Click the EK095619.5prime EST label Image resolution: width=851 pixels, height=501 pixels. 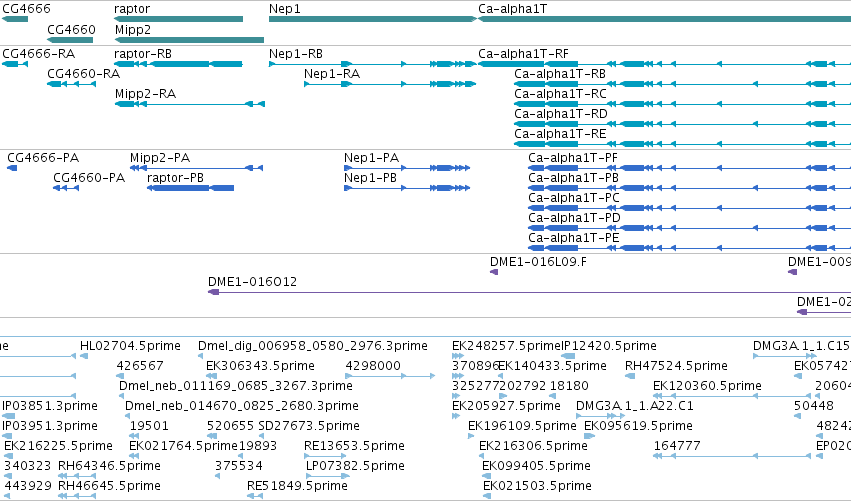638,427
